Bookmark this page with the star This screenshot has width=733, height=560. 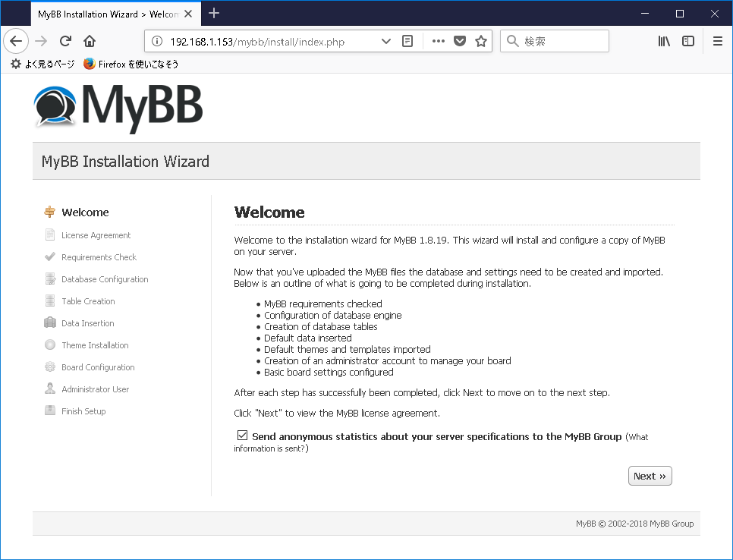pyautogui.click(x=481, y=41)
